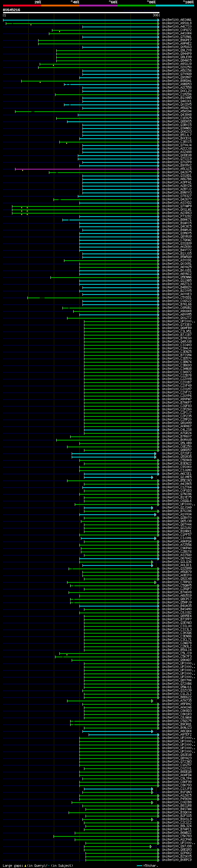Click label UniRef100_C5YDD1
Image resolution: width=197 pixels, height=868 pixels.
pos(176,297)
